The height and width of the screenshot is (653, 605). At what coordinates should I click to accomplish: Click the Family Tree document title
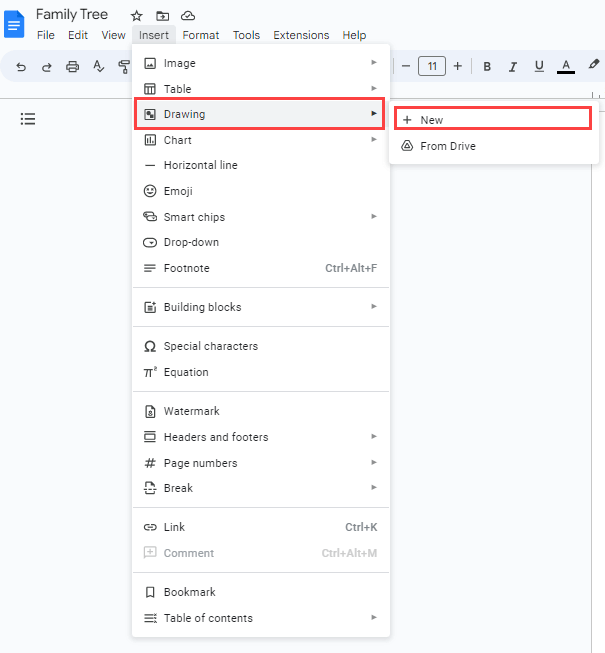click(x=72, y=15)
